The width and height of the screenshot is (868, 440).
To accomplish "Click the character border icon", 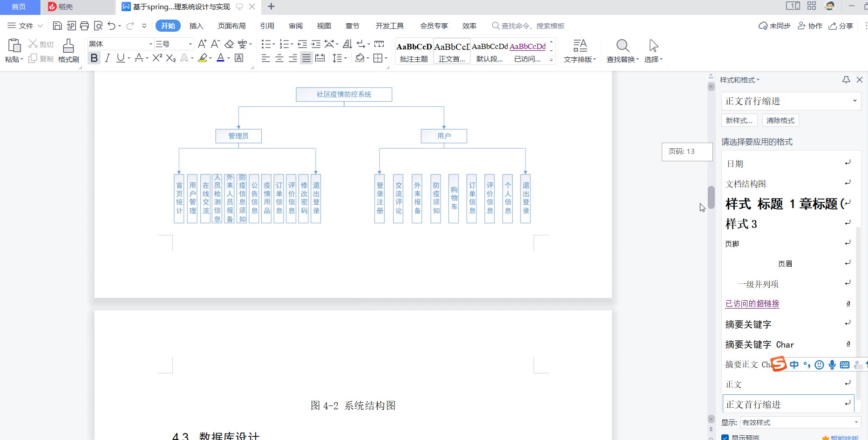I will coord(239,58).
